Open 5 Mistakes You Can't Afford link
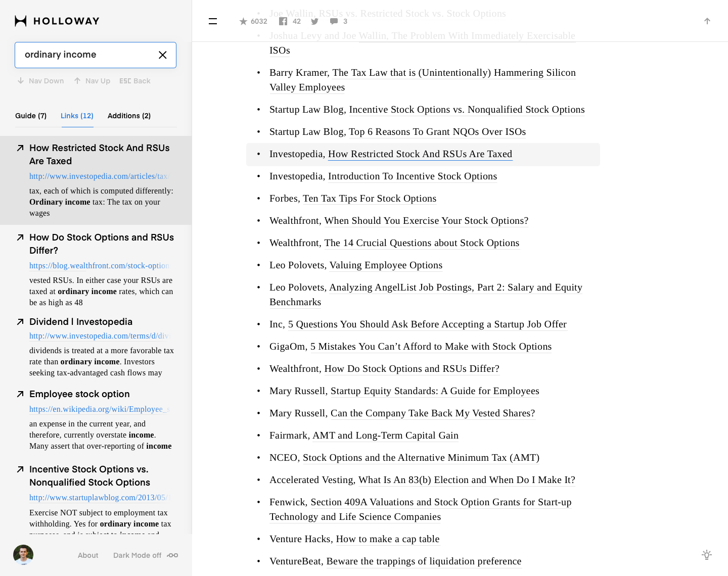The width and height of the screenshot is (728, 576). pyautogui.click(x=431, y=347)
